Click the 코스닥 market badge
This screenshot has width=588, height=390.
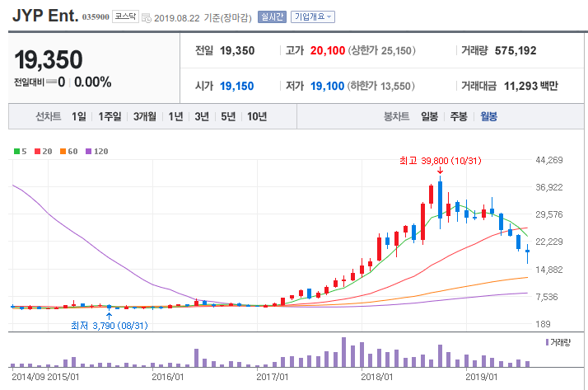(125, 16)
